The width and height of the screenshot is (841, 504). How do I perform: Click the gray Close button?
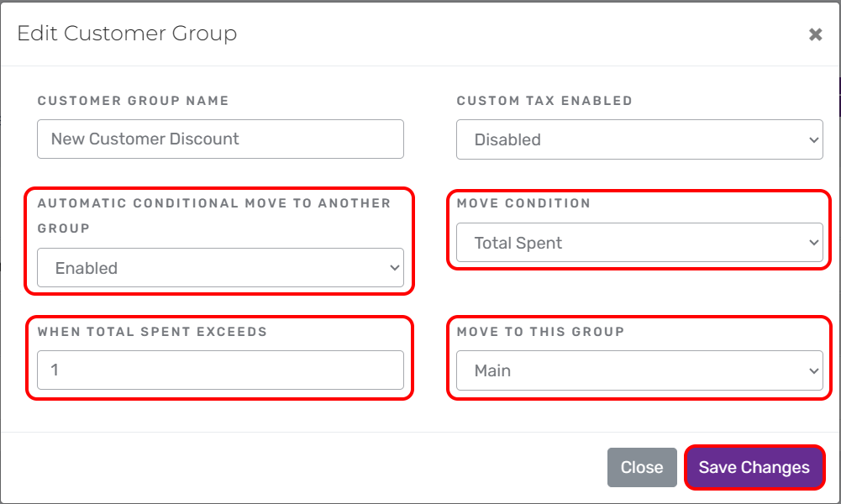642,468
